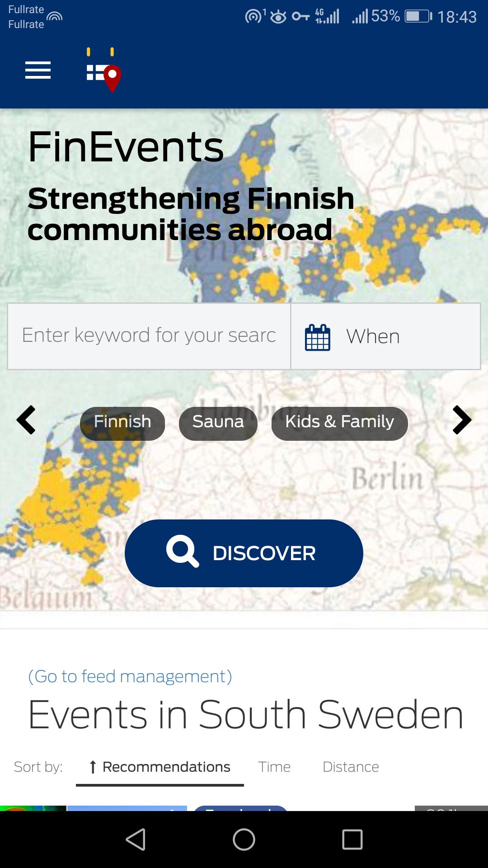Tap the magnifier icon on Discover
The image size is (488, 868).
point(183,552)
